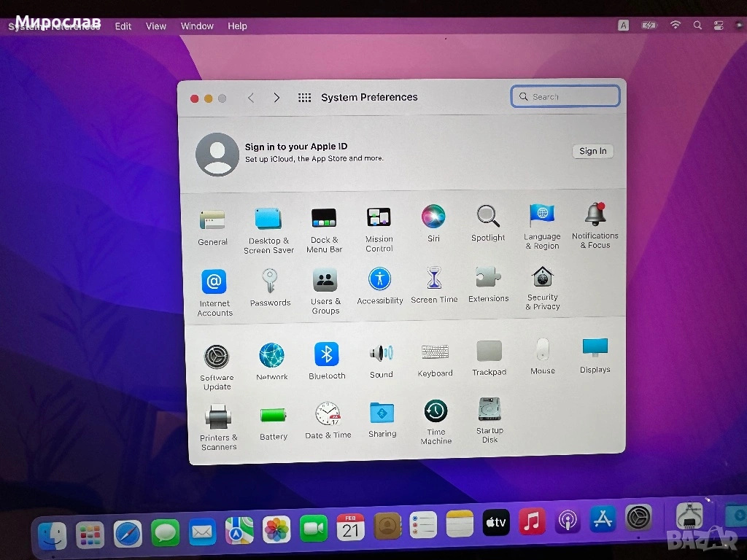The height and width of the screenshot is (560, 747).
Task: Open Control Center from the menu bar
Action: pyautogui.click(x=719, y=26)
